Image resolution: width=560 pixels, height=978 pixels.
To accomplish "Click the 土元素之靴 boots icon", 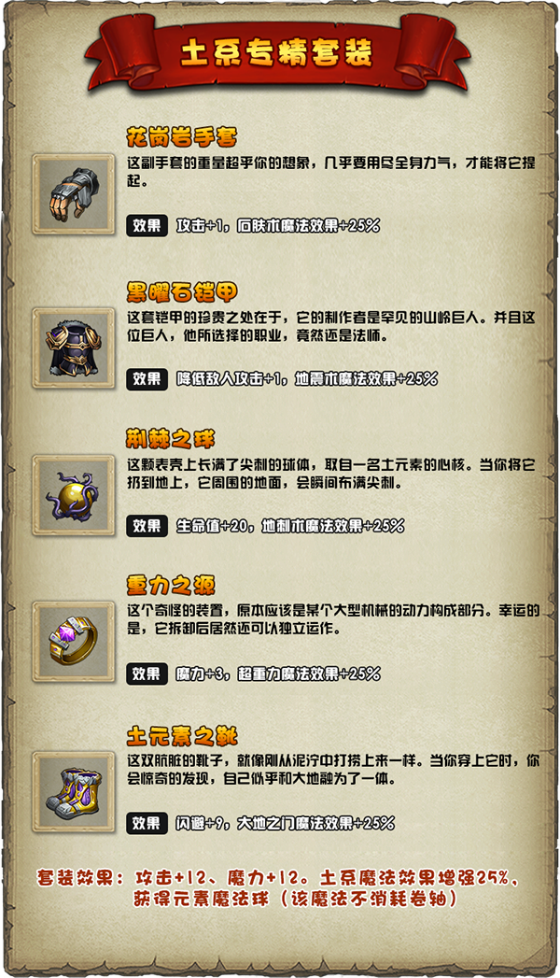I will [74, 791].
